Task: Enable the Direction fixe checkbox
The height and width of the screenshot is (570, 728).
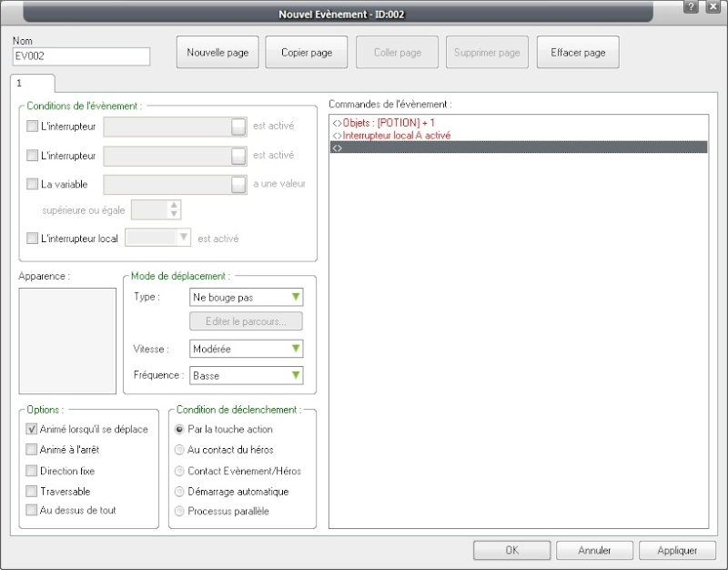Action: click(31, 471)
